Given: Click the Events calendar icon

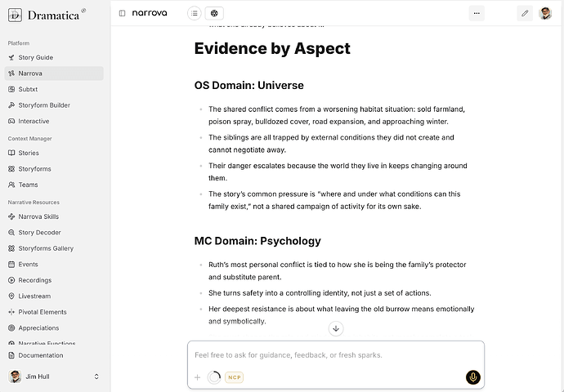Looking at the screenshot, I should (x=11, y=264).
